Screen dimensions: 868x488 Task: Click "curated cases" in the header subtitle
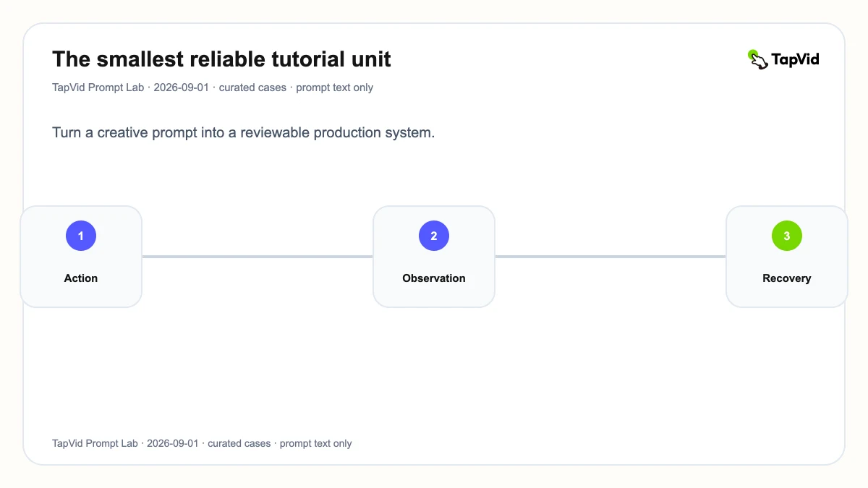(253, 87)
